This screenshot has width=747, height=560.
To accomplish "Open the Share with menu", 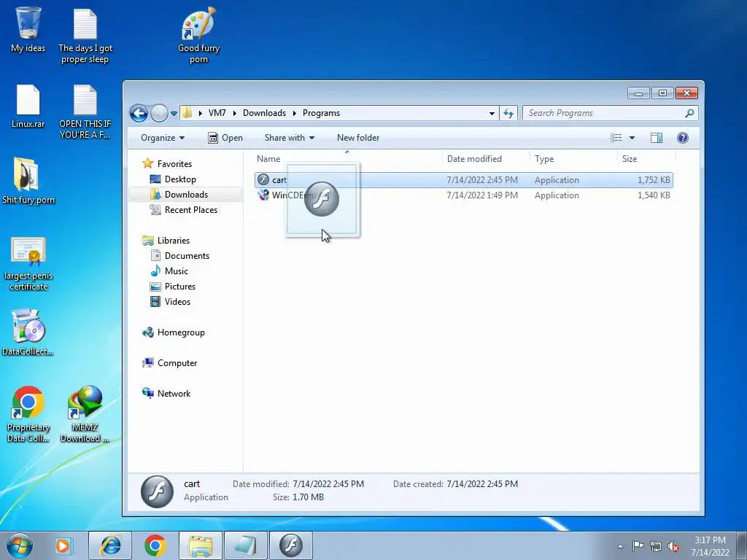I will tap(290, 138).
